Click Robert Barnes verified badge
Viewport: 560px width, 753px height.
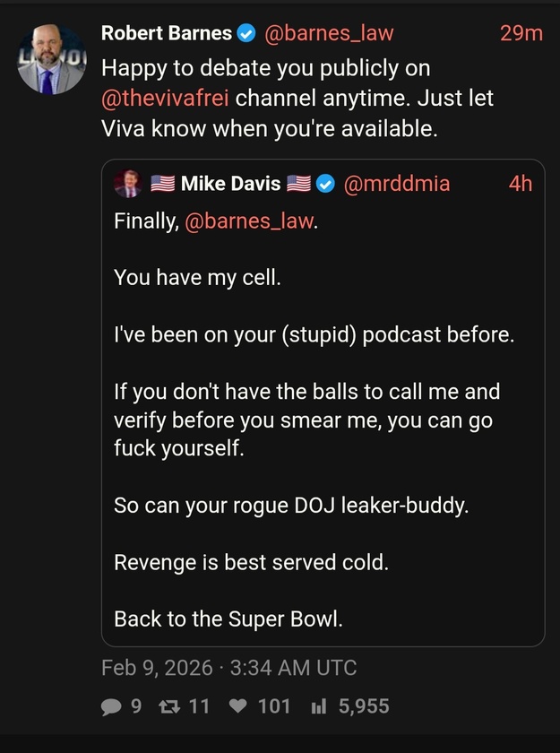pos(246,34)
